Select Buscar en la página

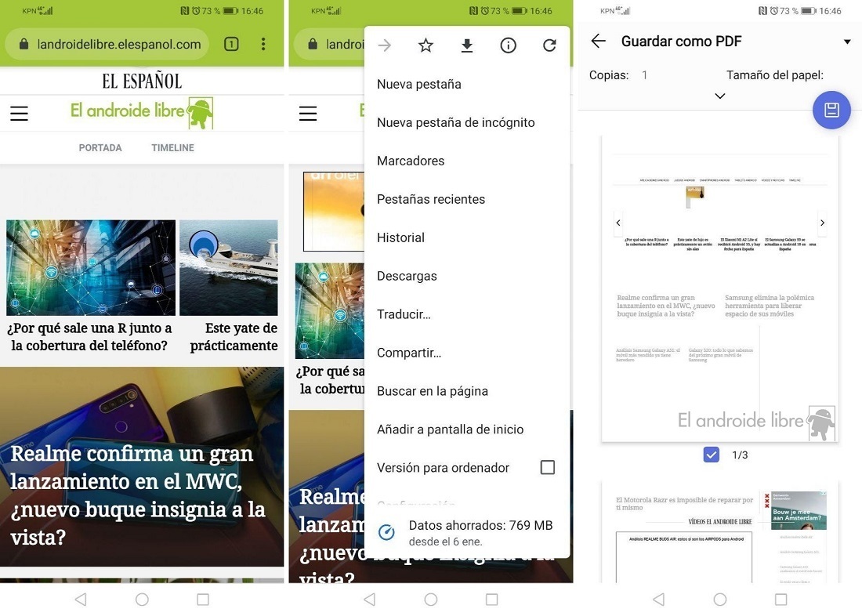coord(466,391)
